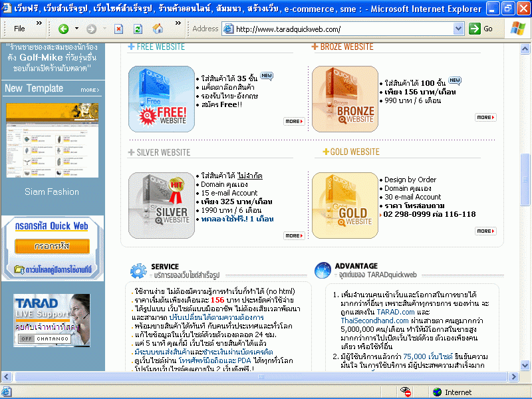Screen dimensions: 532x399
Task: Refresh the page with the Refresh icon
Action: coord(138,29)
